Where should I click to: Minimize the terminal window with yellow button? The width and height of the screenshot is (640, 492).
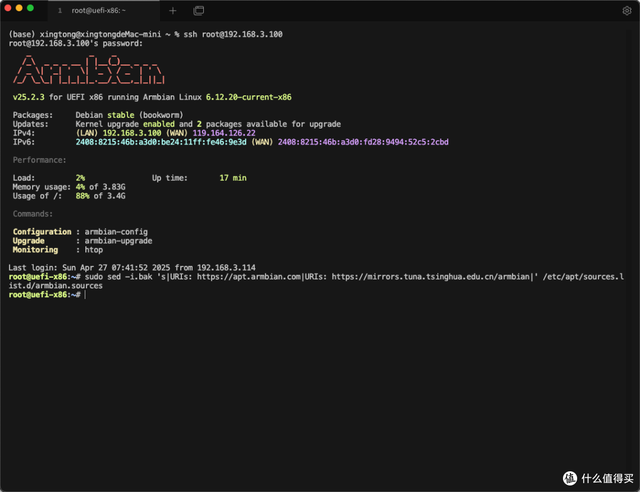point(19,8)
